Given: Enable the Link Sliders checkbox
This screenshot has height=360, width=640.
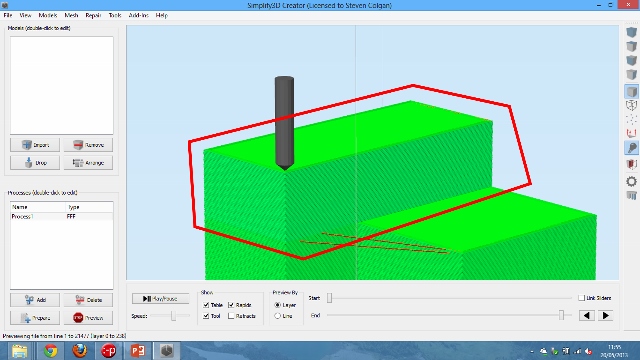Looking at the screenshot, I should (582, 298).
